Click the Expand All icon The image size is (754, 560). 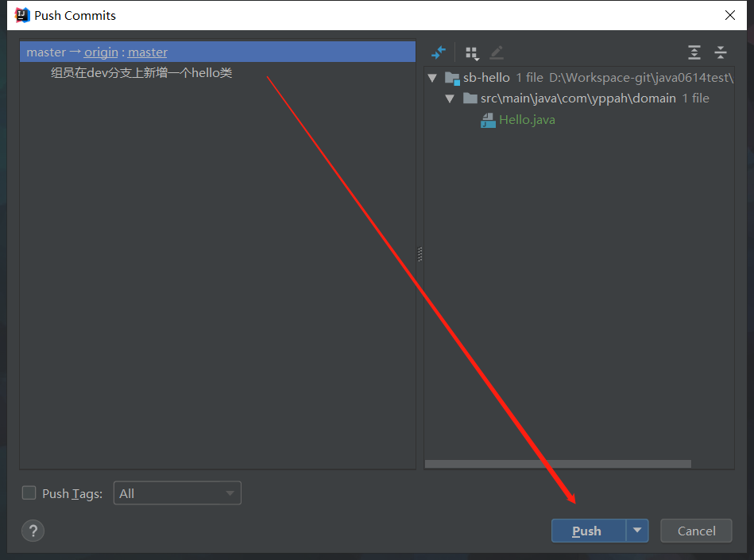point(694,52)
